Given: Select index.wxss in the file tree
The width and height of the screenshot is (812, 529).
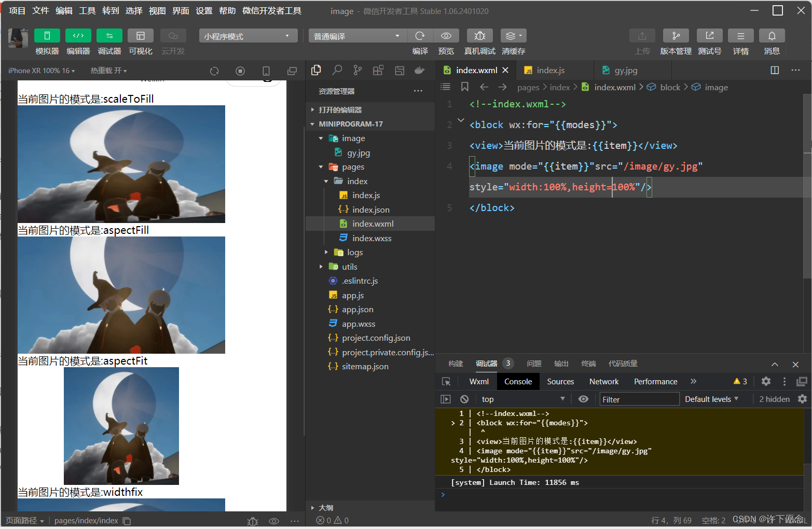Looking at the screenshot, I should tap(370, 238).
